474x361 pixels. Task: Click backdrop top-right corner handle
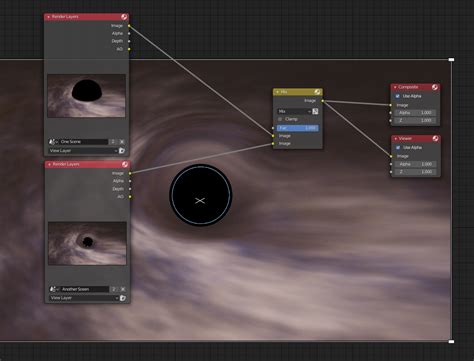click(451, 60)
